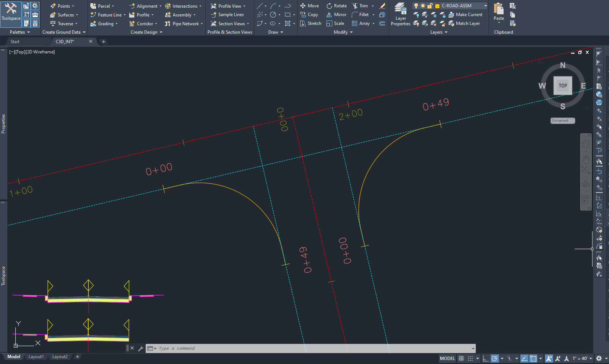Screen dimensions: 609x364
Task: Select the Rotate tool
Action: click(336, 6)
